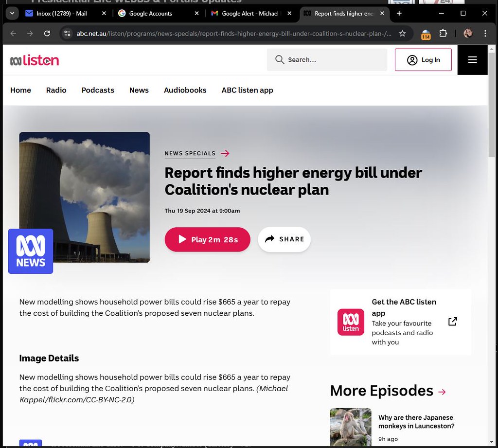Click the article headline text

293,181
